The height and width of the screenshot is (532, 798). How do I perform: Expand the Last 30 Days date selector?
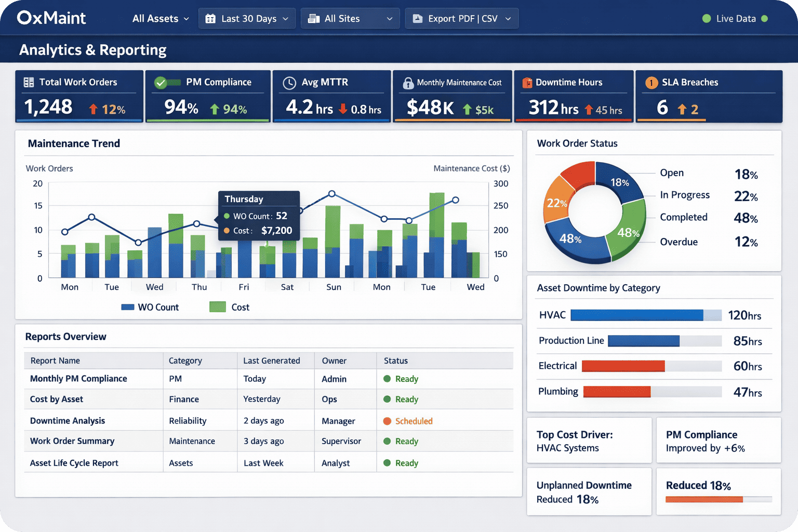coord(247,18)
